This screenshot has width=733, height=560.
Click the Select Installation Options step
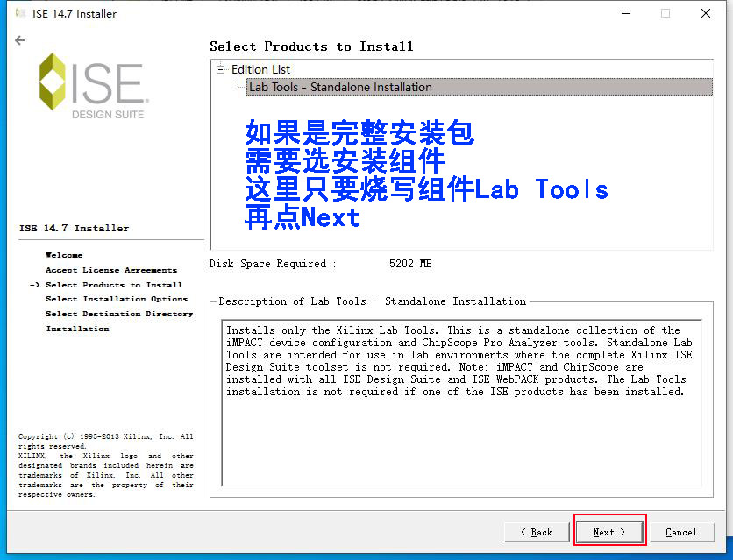click(x=117, y=299)
